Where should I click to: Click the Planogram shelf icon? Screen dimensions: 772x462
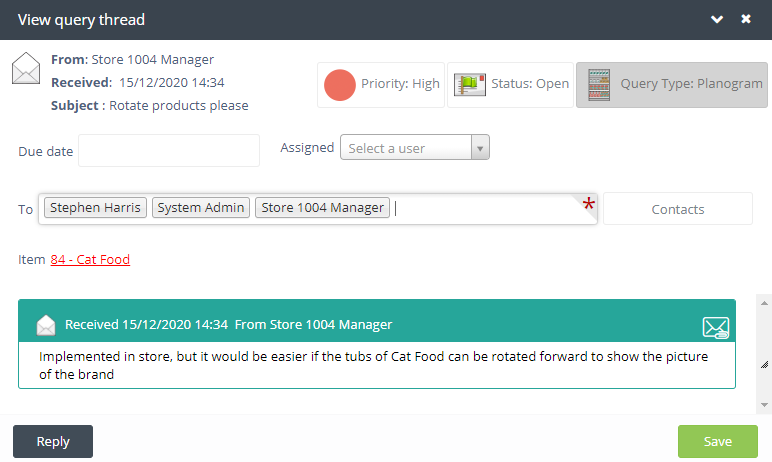599,84
